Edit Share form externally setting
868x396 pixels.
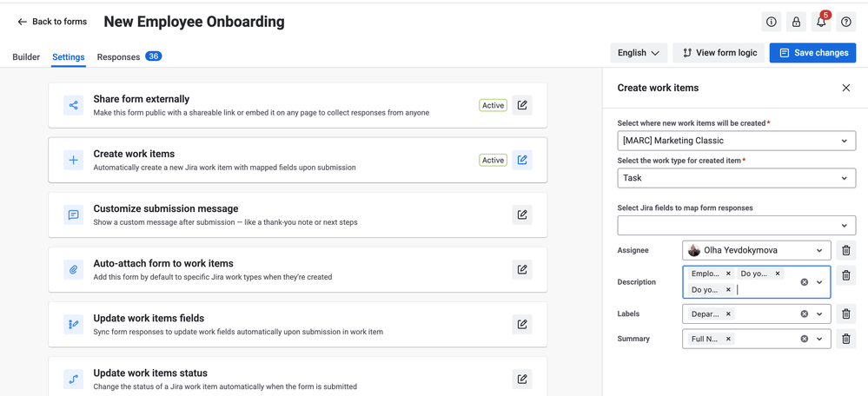point(522,105)
